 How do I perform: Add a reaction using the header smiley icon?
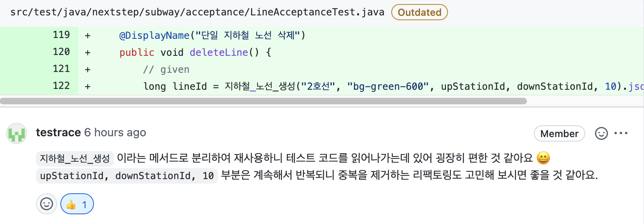[601, 133]
